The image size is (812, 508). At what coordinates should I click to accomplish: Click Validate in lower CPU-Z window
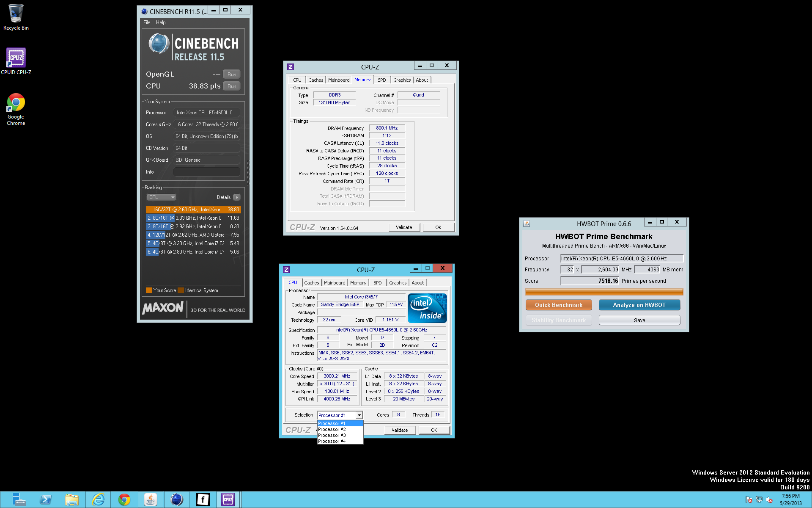(400, 430)
